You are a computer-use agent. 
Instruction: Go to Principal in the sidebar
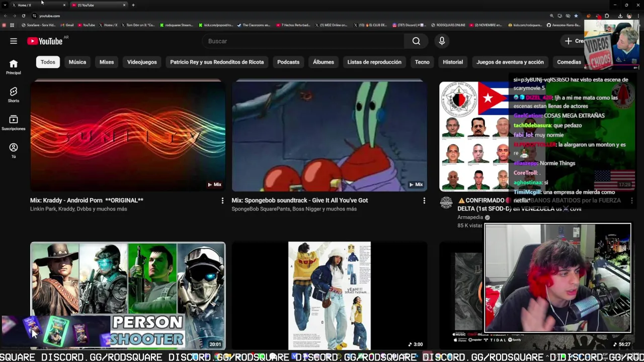click(x=14, y=67)
